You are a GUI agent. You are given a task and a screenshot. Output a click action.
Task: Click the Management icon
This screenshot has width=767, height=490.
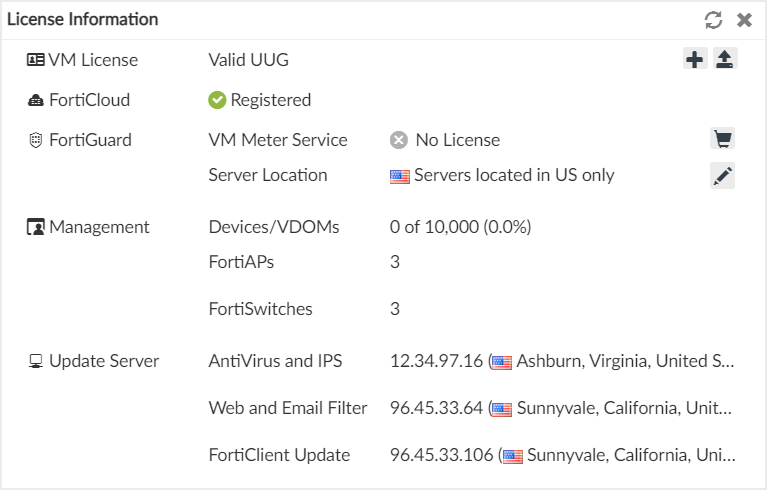pos(35,227)
